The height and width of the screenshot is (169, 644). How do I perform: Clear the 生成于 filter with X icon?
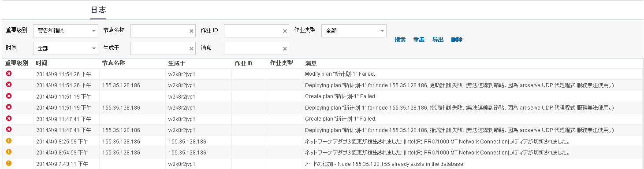(x=191, y=49)
